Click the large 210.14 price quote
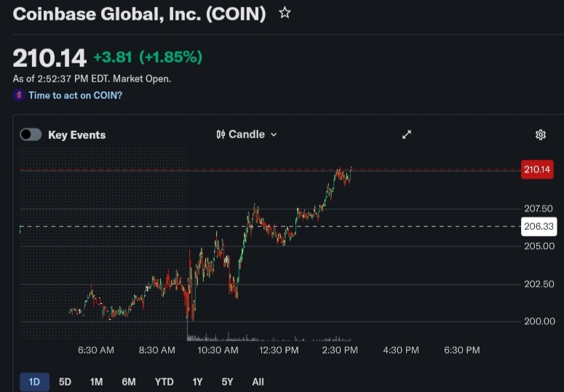 (49, 58)
